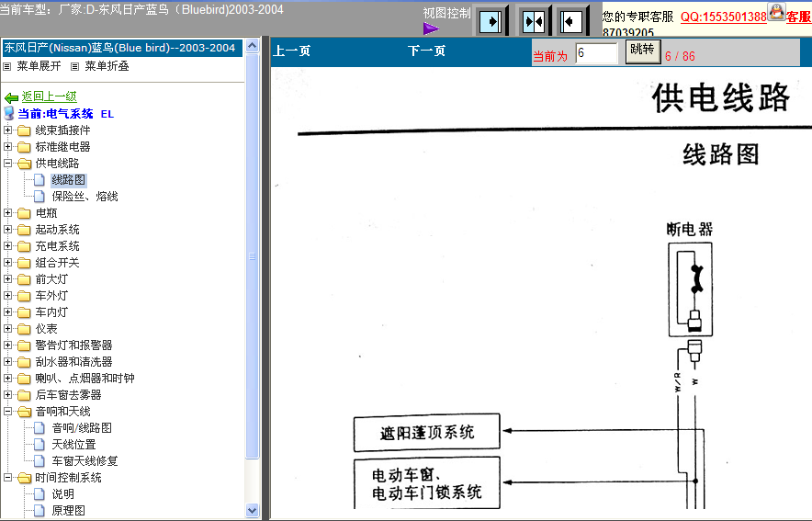Click the open folder icon of 供电线路

[24, 164]
